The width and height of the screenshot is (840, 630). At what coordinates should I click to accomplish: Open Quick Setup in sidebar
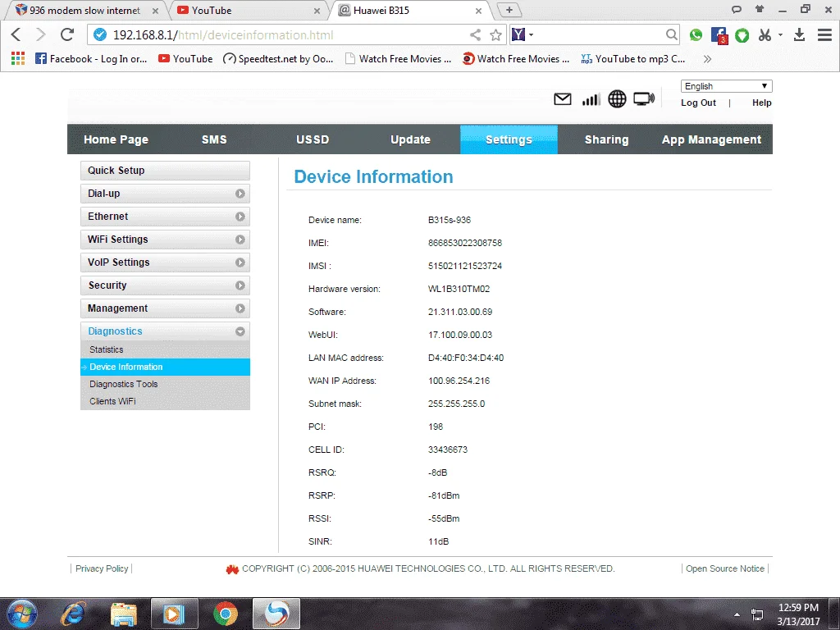[165, 171]
